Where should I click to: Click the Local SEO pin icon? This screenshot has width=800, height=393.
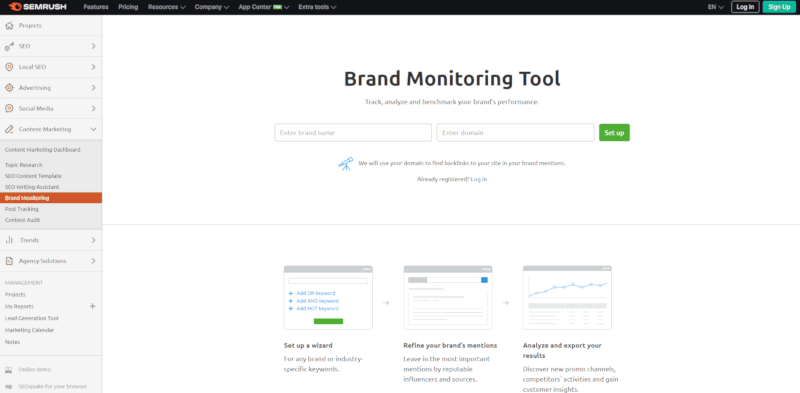tap(9, 67)
